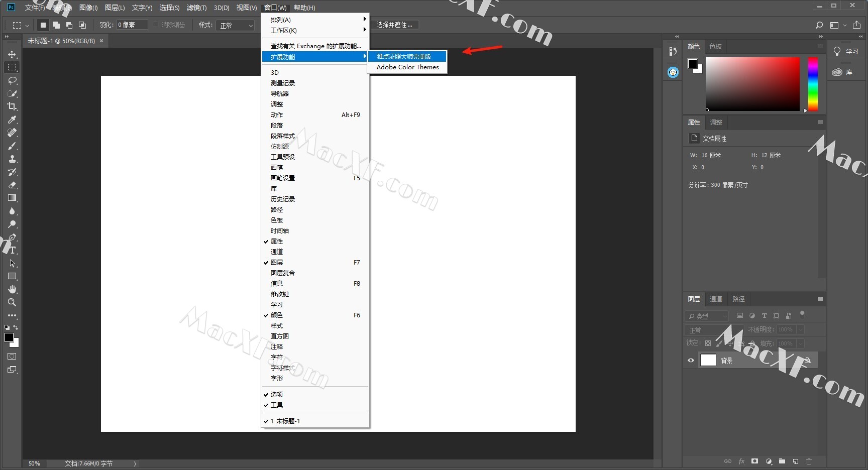Toggle the 工具 bar menu item
The image size is (868, 470).
pyautogui.click(x=315, y=405)
